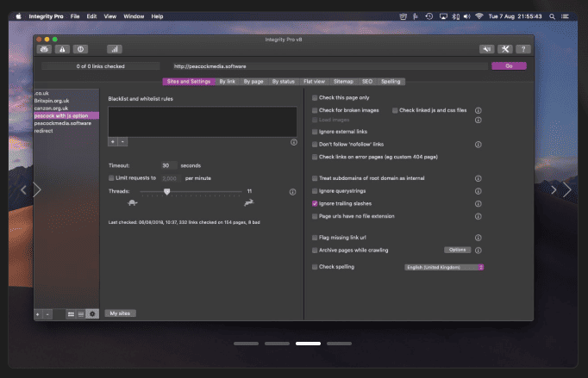
Task: Tick Page urls have no file extension
Action: [315, 216]
